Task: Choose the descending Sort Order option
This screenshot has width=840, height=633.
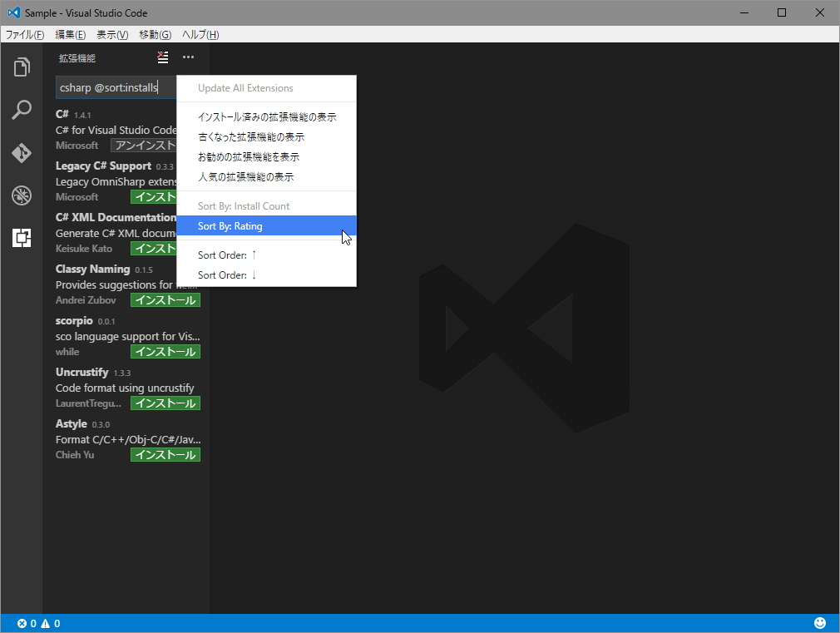Action: pos(229,274)
